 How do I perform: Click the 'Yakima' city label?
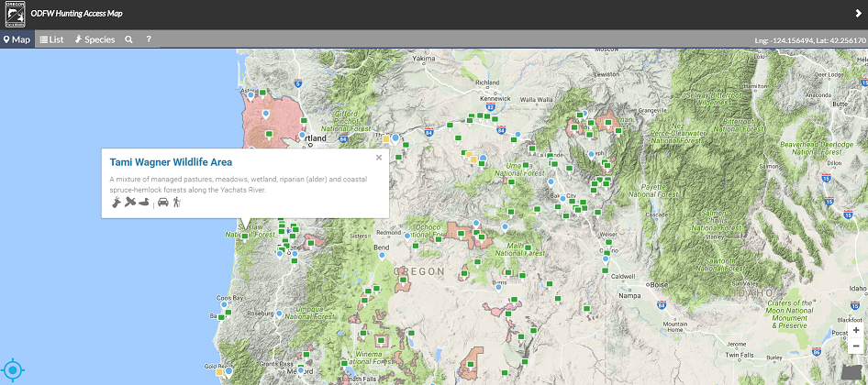pyautogui.click(x=424, y=58)
